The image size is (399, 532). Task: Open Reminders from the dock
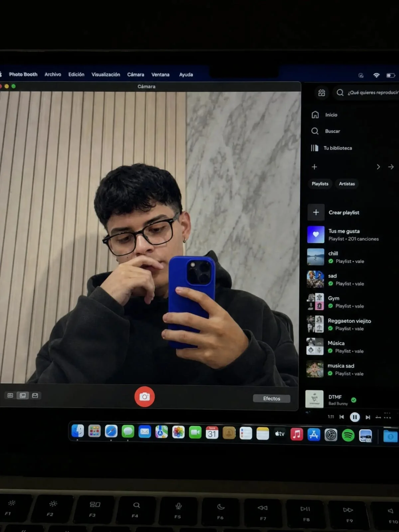click(x=246, y=433)
